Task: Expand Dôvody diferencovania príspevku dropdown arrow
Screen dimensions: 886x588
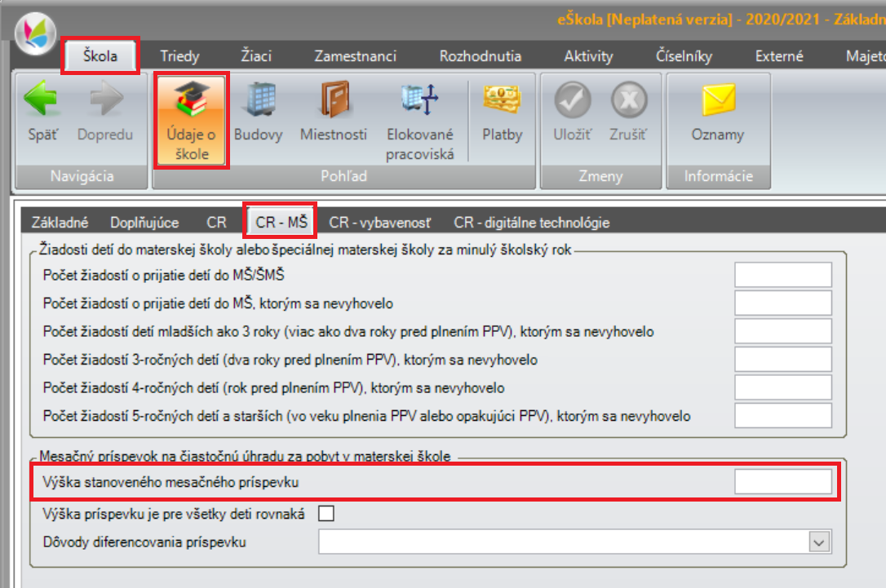Action: [819, 542]
